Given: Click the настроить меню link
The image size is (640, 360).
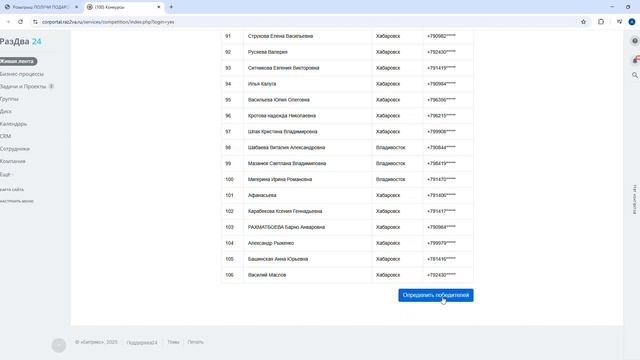Looking at the screenshot, I should click(x=17, y=201).
